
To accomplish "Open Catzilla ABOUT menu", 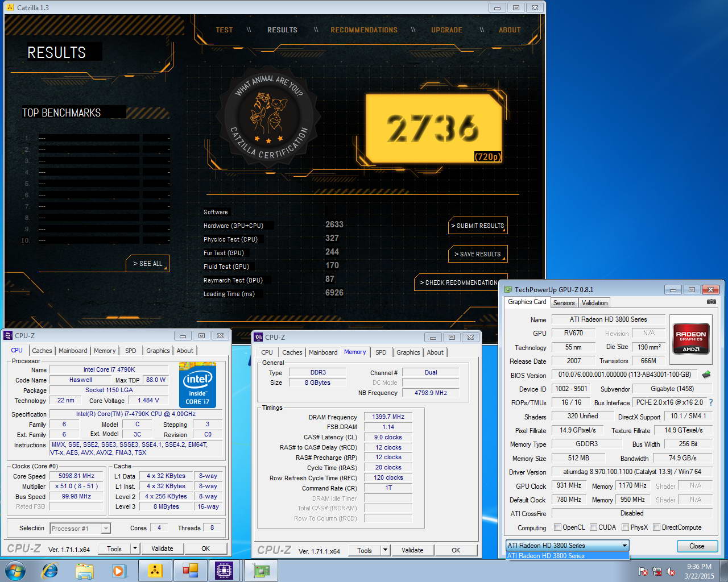I will point(510,30).
